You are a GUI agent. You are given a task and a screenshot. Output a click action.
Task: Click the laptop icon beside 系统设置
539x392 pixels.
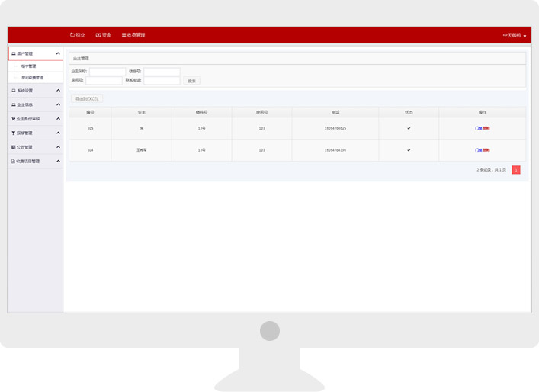pyautogui.click(x=14, y=90)
